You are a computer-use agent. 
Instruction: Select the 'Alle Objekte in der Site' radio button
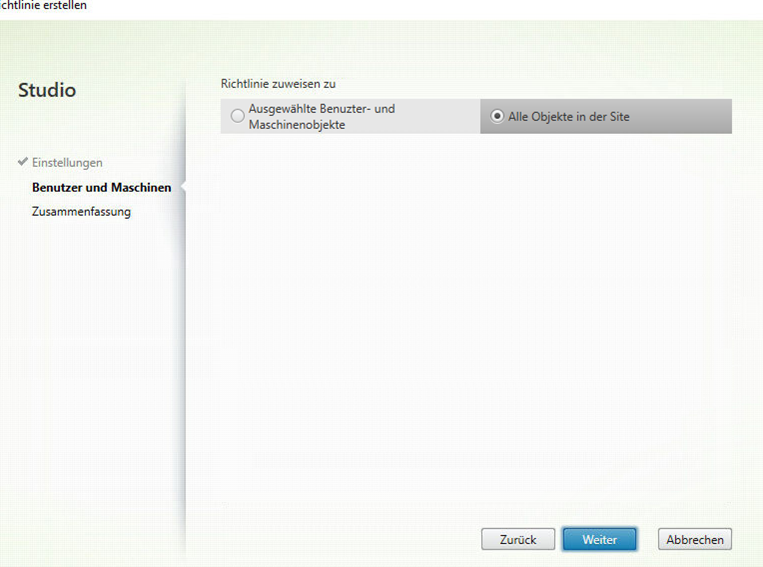pos(497,116)
